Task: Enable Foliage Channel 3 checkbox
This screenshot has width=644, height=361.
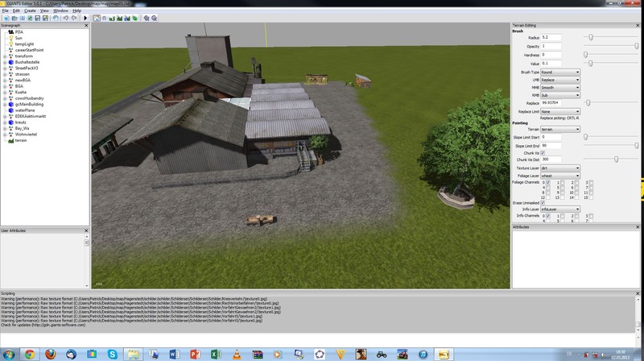Action: (x=591, y=182)
